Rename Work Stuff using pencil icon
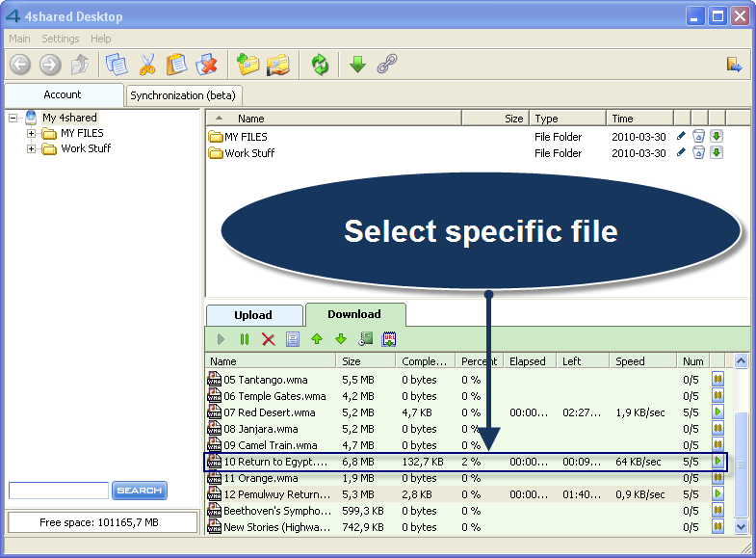Screen dimensions: 756x558 coord(681,152)
